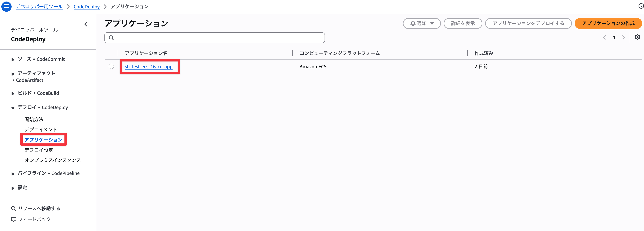Expand the パイプライン • CodePipeline section
This screenshot has height=231, width=644.
click(13, 174)
